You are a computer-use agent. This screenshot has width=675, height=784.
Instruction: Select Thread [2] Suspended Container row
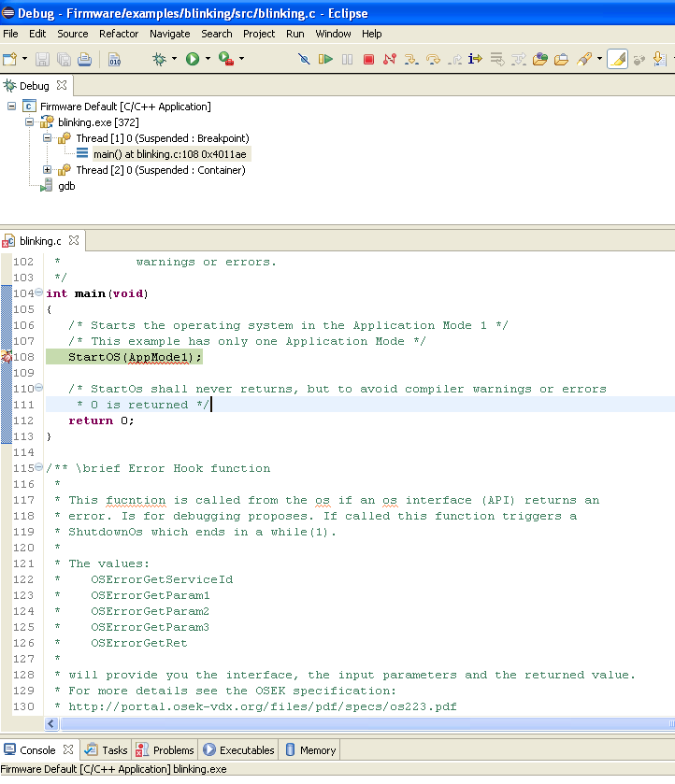(161, 170)
